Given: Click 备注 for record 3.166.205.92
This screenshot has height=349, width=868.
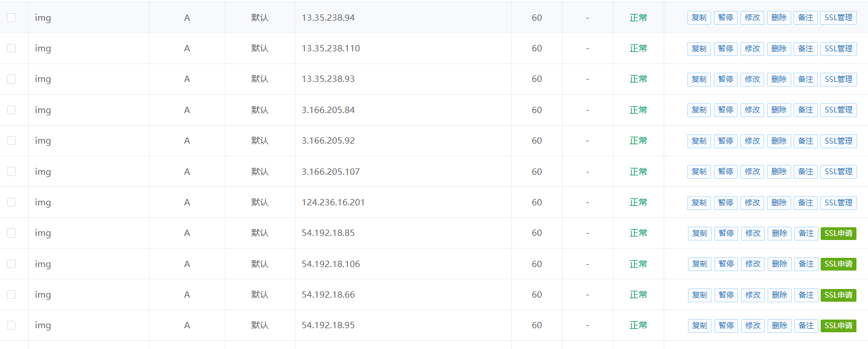Looking at the screenshot, I should [805, 141].
